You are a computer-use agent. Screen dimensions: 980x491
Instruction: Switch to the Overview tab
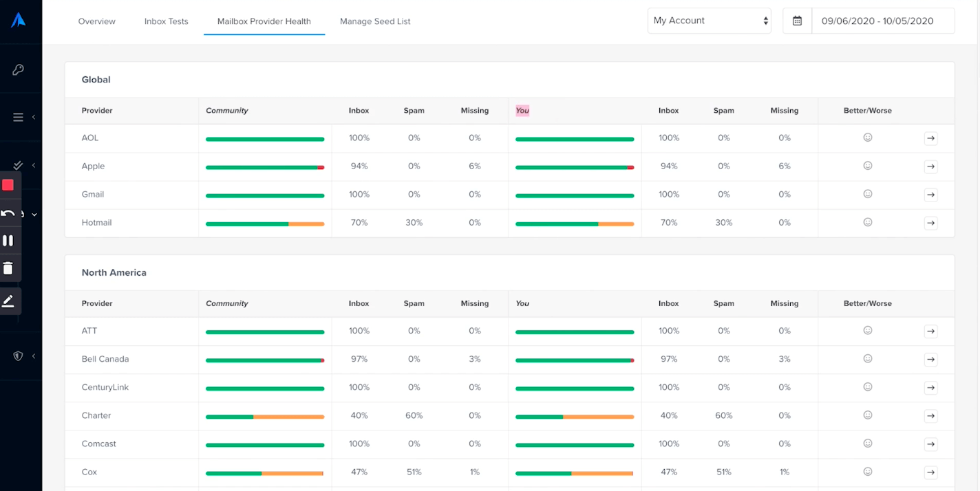(97, 21)
